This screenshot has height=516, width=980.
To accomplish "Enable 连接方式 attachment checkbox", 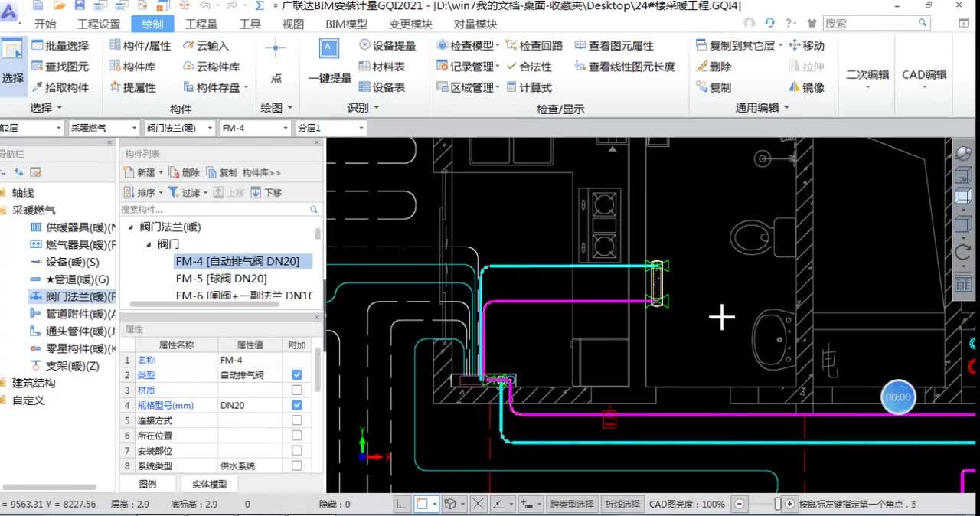I will point(297,420).
